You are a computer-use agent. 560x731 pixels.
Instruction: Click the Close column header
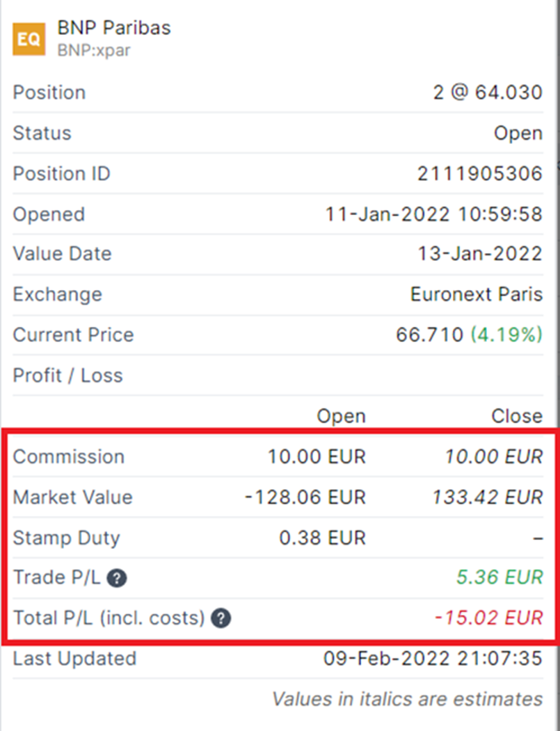tap(516, 416)
